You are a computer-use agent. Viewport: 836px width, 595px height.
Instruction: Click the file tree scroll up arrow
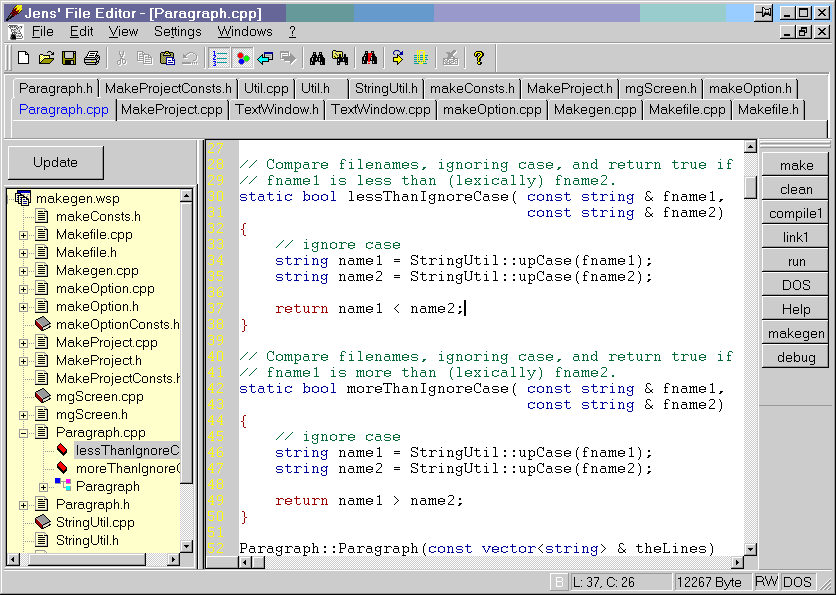[x=186, y=196]
